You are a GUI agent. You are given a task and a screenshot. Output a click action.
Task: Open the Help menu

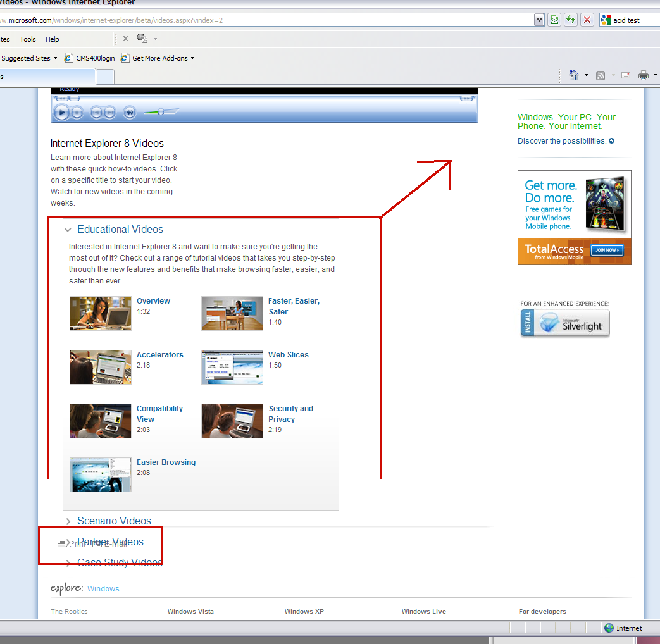point(52,39)
